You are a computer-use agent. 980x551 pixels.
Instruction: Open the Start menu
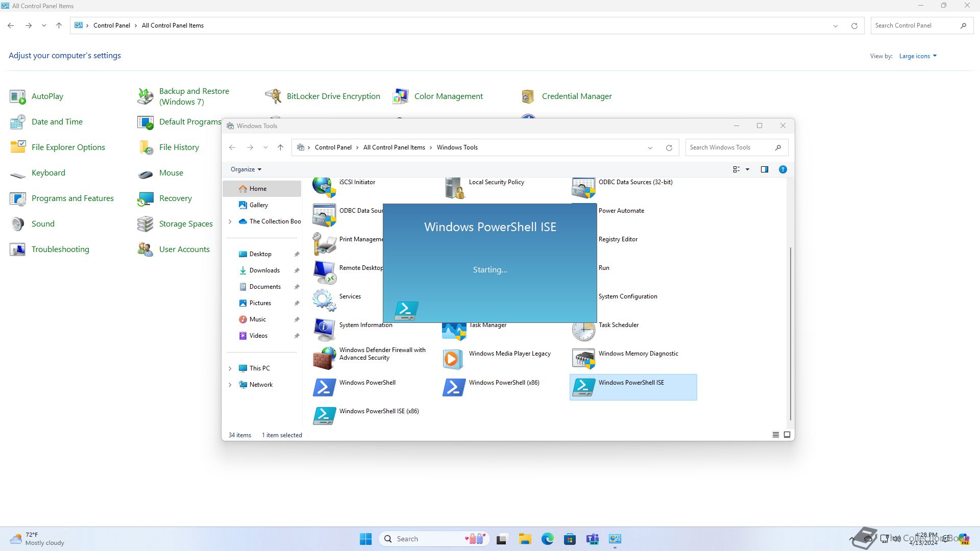pyautogui.click(x=365, y=538)
